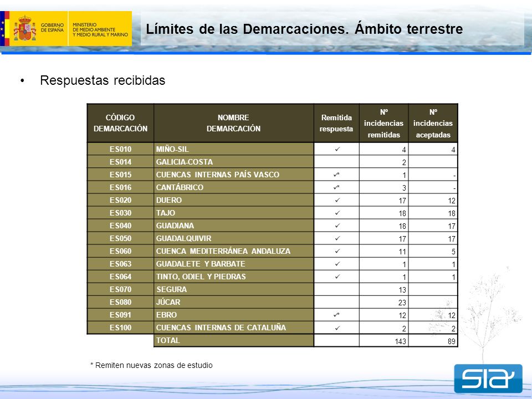Click the 'Remitida respuesta' column header
532x399 pixels.
coord(336,123)
